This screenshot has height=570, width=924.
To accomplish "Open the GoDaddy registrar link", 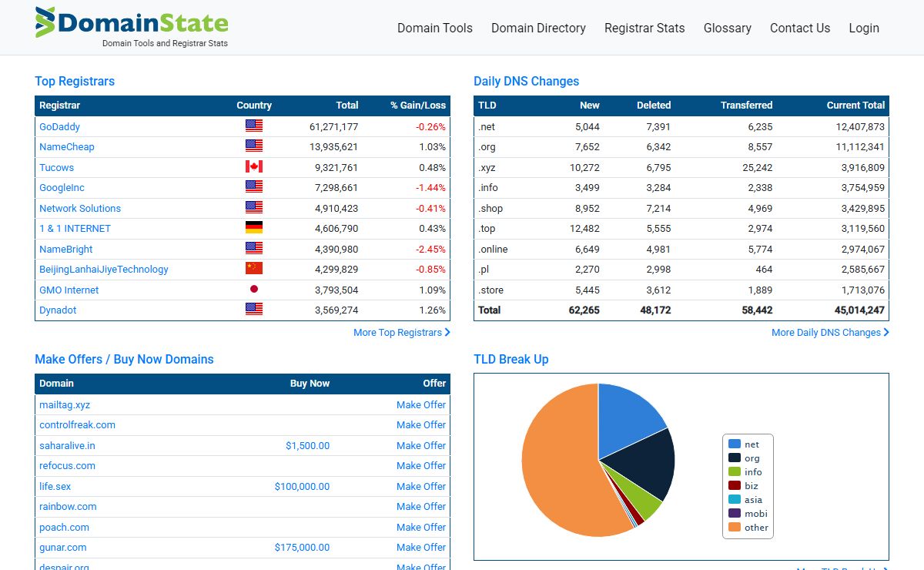I will click(59, 126).
